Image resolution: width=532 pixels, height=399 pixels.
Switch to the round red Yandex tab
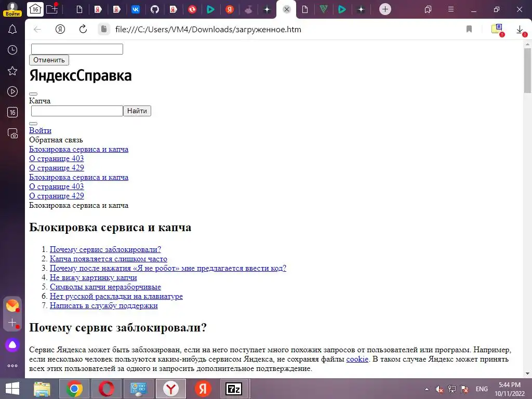[230, 9]
